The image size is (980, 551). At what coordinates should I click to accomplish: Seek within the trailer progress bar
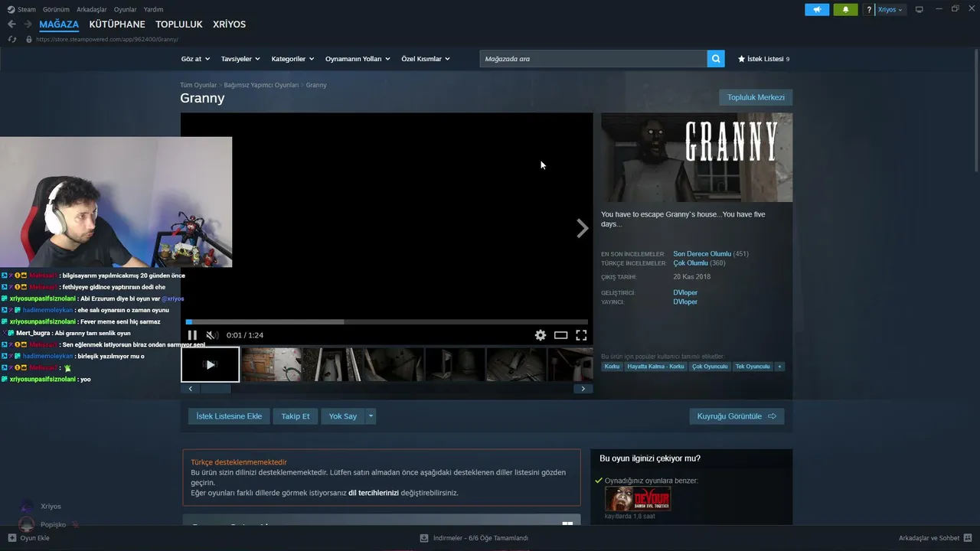point(387,322)
